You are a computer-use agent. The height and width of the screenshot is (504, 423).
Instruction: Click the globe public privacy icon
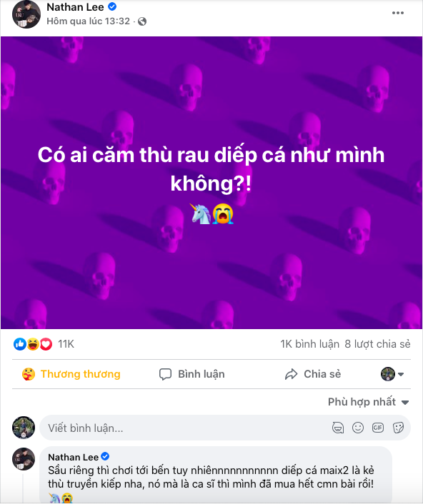point(142,21)
